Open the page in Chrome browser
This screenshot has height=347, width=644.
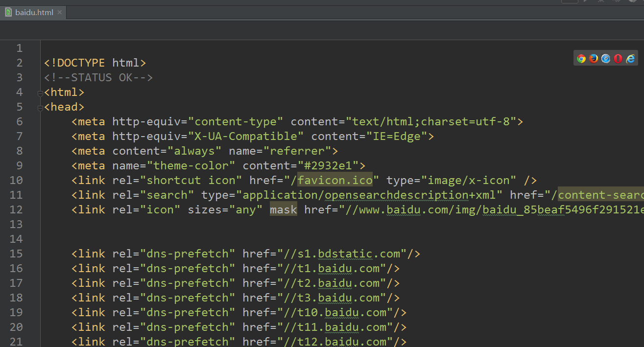click(581, 59)
